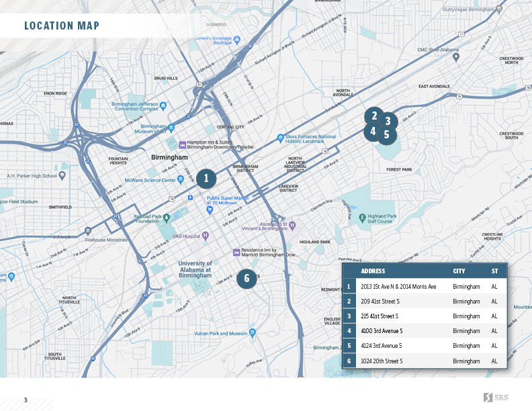Click the LOCATION MAP heading
Screen dimensions: 532x411
pyautogui.click(x=62, y=26)
